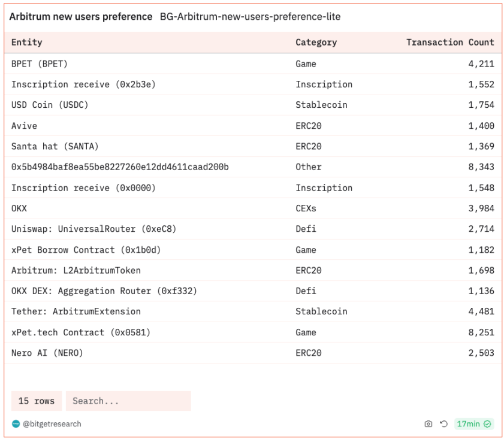Sort by Transaction Count column header

click(x=449, y=43)
